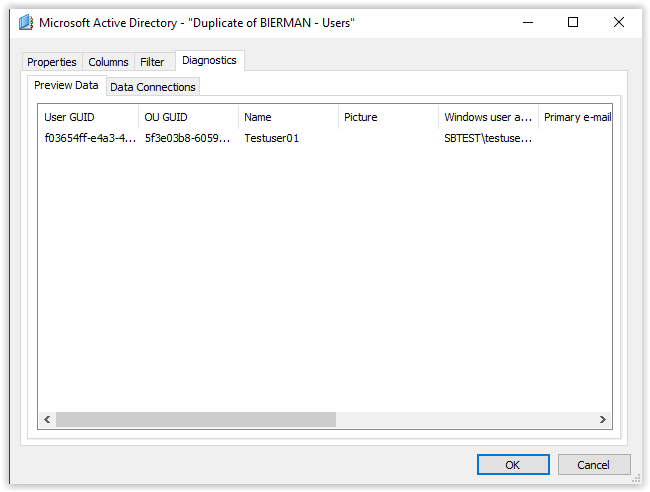650x492 pixels.
Task: Click the horizontal scrollbar thumb
Action: (x=196, y=419)
